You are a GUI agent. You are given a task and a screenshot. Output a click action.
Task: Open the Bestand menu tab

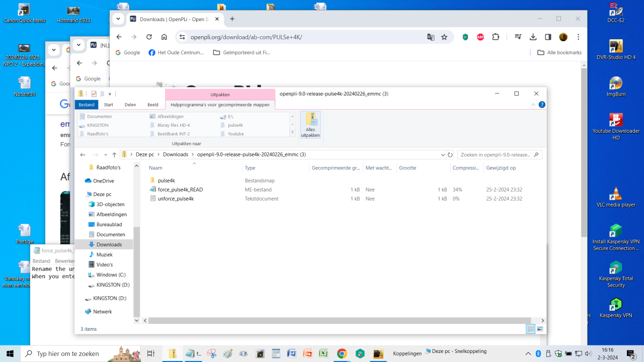click(x=86, y=105)
